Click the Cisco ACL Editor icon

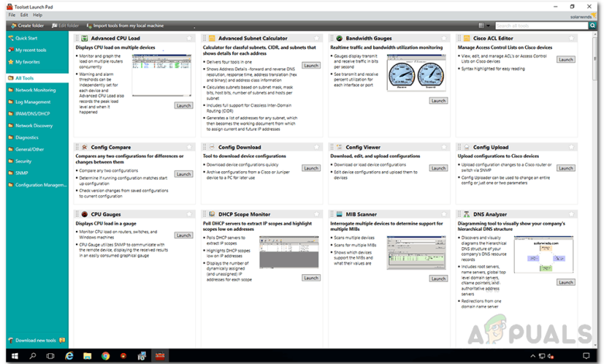pos(467,38)
